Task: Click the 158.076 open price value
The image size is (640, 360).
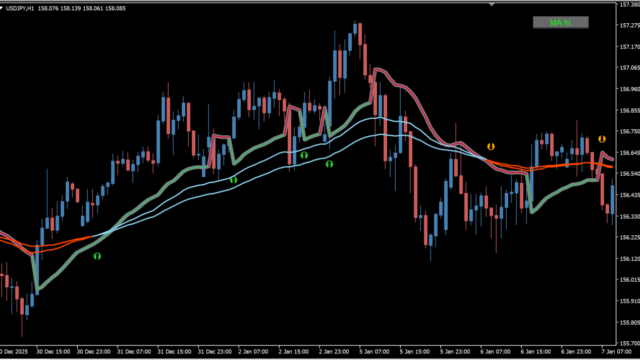Action: click(x=48, y=8)
